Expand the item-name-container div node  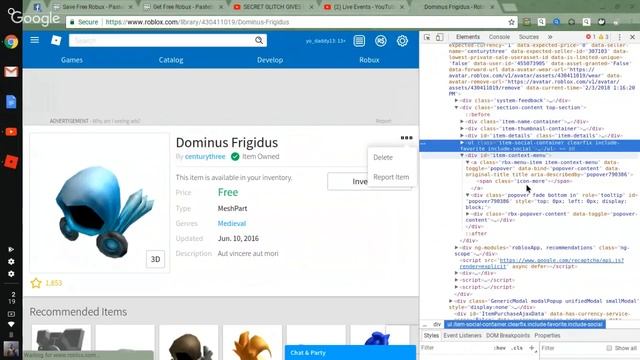point(462,122)
